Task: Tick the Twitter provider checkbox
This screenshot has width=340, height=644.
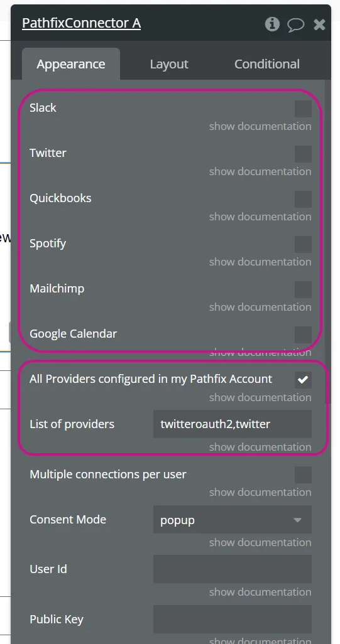Action: [x=303, y=154]
